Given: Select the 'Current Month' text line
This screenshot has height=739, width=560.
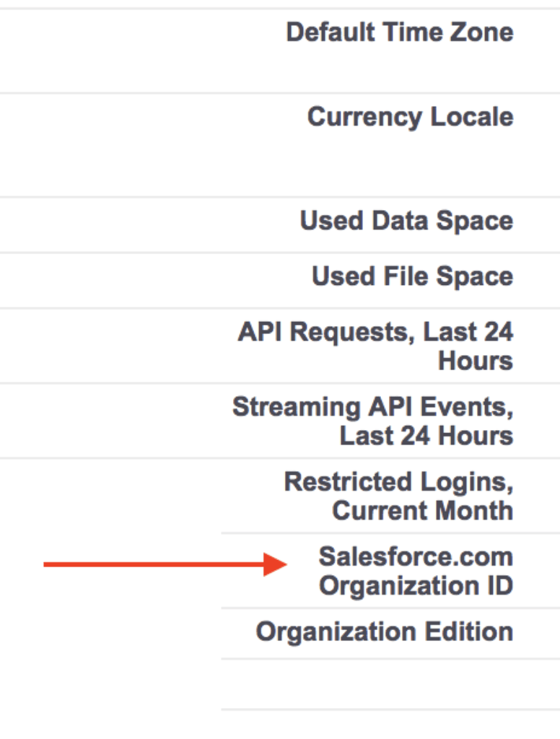Looking at the screenshot, I should (422, 511).
